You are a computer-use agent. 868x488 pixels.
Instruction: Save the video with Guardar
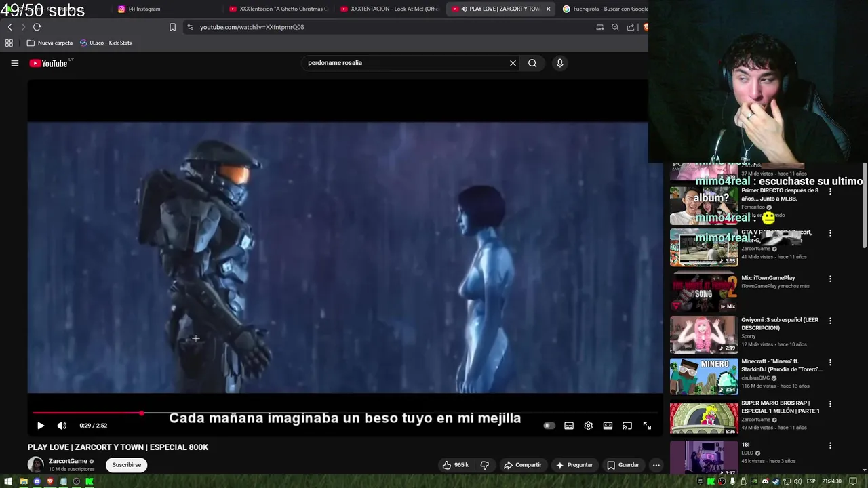[x=623, y=465]
